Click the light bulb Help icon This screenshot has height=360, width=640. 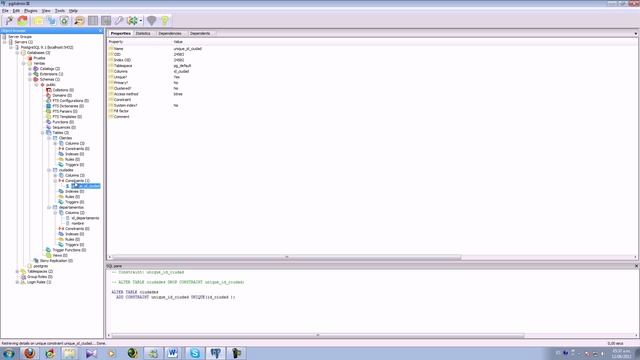pyautogui.click(x=164, y=20)
